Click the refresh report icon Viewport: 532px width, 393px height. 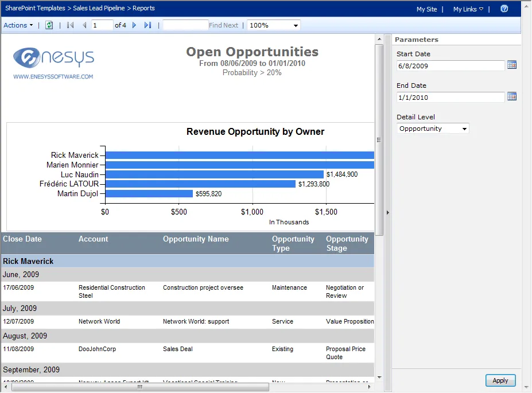[49, 25]
